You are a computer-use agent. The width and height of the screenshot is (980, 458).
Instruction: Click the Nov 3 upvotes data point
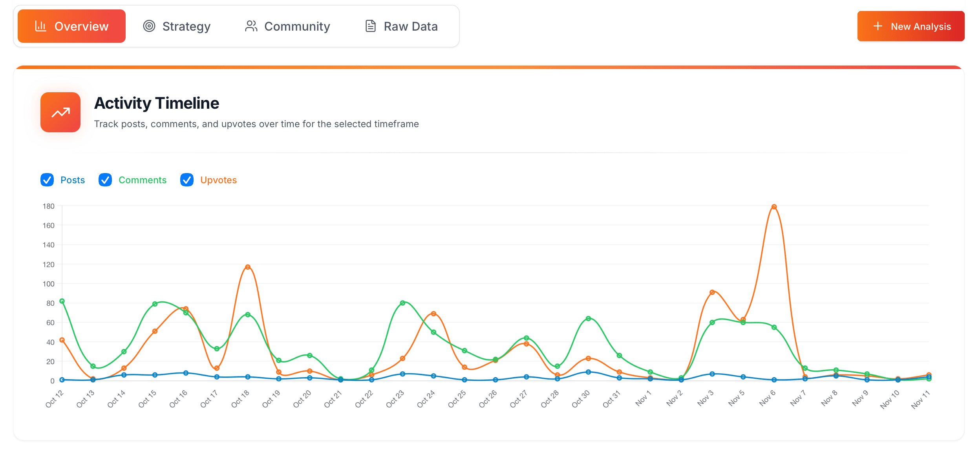pyautogui.click(x=712, y=292)
